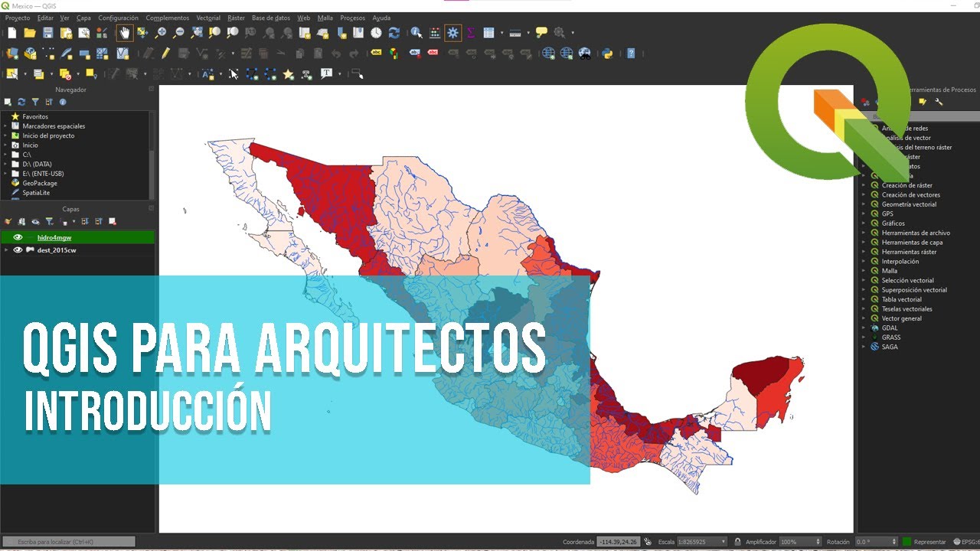Select Selección vectorial toolbox group
980x551 pixels.
[907, 280]
